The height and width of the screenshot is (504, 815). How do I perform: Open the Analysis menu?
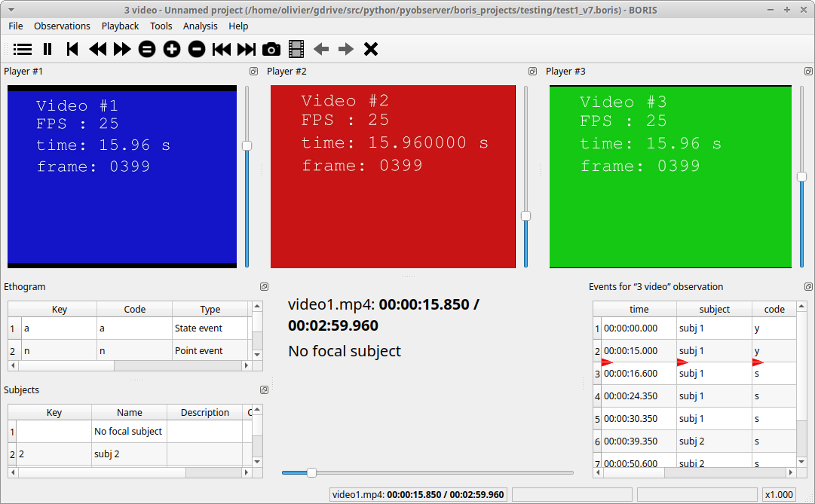point(200,26)
